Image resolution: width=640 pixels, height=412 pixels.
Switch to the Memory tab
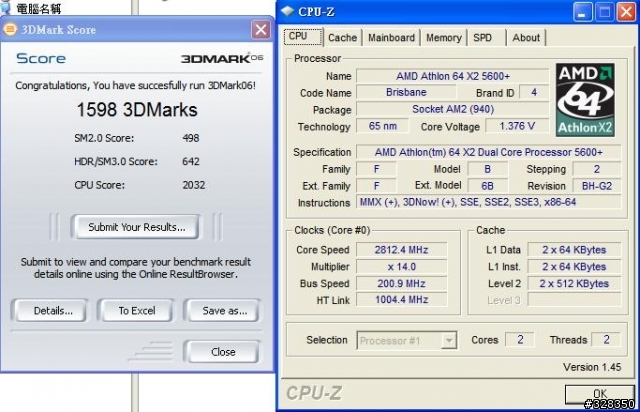pyautogui.click(x=444, y=38)
